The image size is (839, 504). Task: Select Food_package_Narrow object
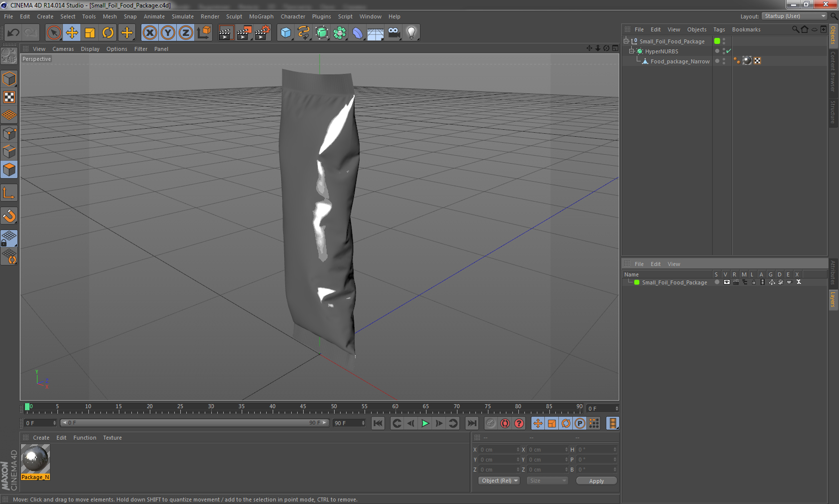(x=680, y=61)
